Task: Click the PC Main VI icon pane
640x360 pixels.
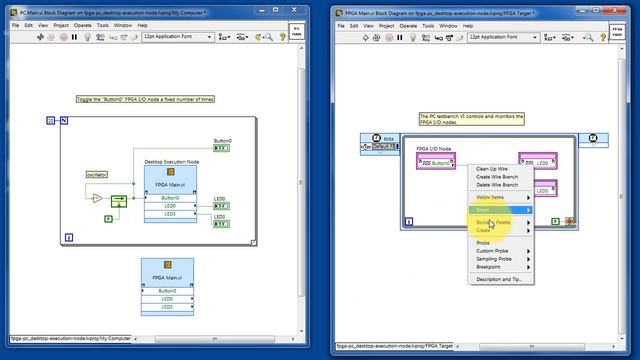Action: (296, 31)
